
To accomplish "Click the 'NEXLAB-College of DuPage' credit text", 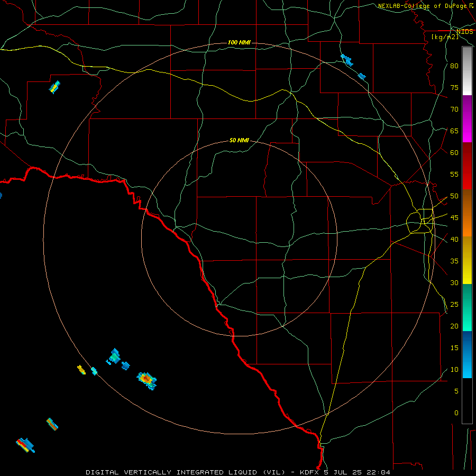I will click(x=422, y=6).
